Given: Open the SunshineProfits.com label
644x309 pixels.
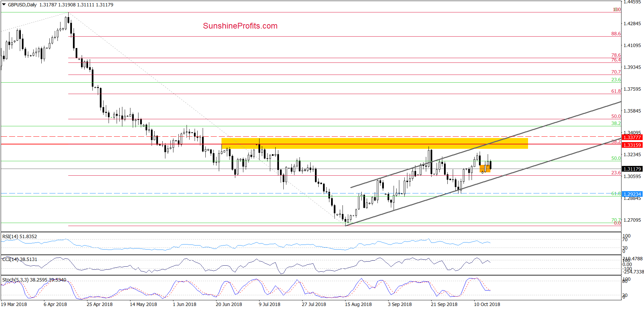Looking at the screenshot, I should click(240, 26).
